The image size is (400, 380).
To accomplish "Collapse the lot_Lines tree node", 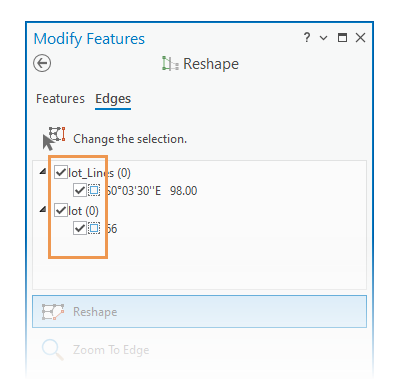I will click(43, 172).
